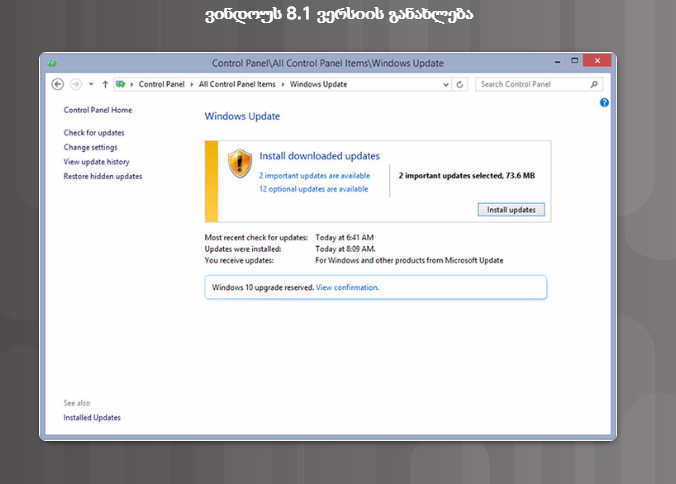676x484 pixels.
Task: Open the recent locations dropdown arrow
Action: coord(91,84)
